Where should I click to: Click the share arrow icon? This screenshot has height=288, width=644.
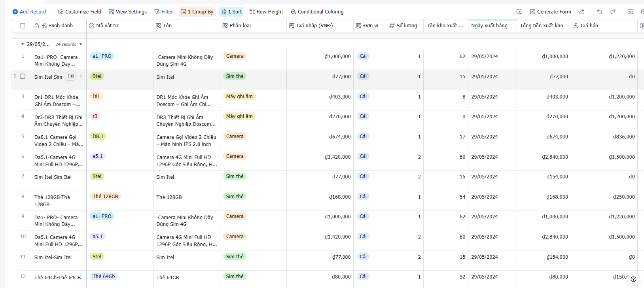pyautogui.click(x=581, y=12)
